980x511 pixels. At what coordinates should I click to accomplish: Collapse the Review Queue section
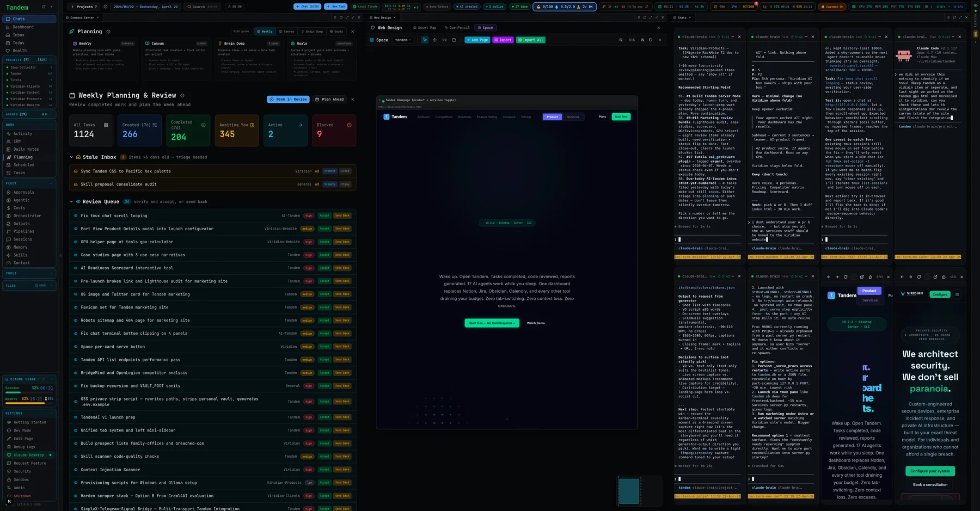(71, 202)
